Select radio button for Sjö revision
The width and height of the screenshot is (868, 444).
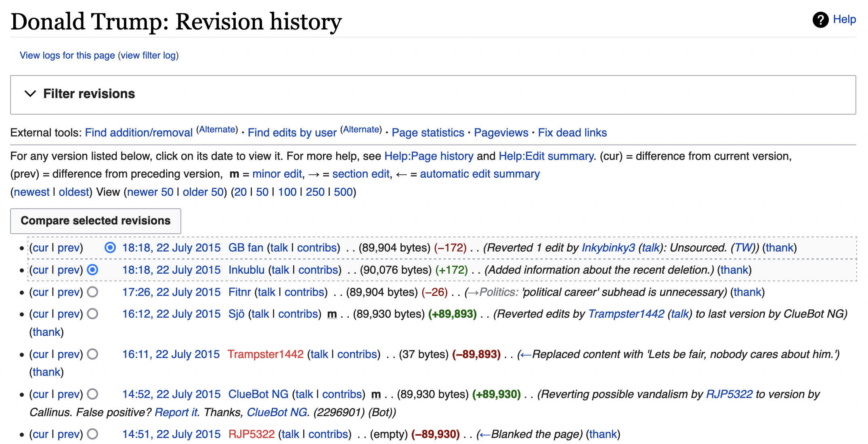pos(92,314)
